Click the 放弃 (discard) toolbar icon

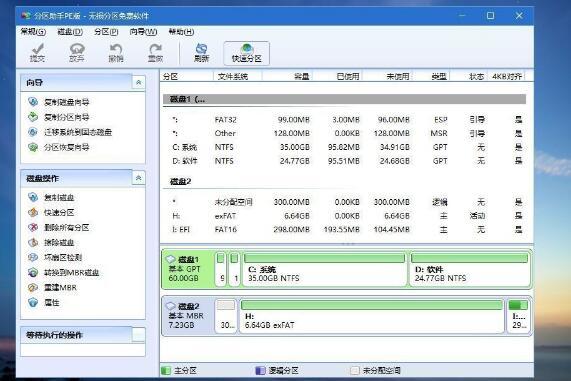76,53
